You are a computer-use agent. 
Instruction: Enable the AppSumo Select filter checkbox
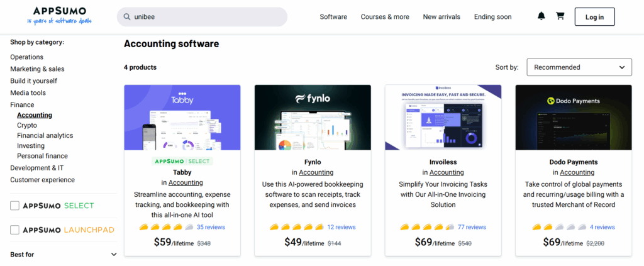tap(15, 206)
